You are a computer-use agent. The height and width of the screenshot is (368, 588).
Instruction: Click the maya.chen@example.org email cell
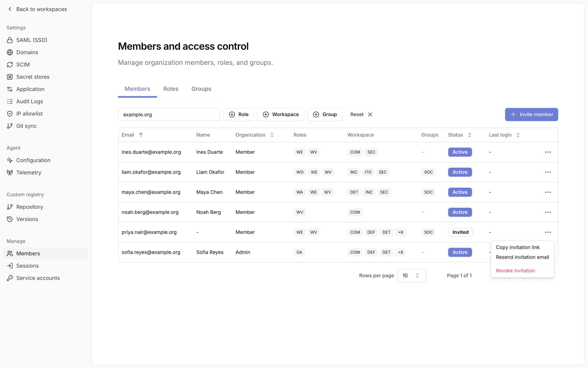[x=151, y=192]
